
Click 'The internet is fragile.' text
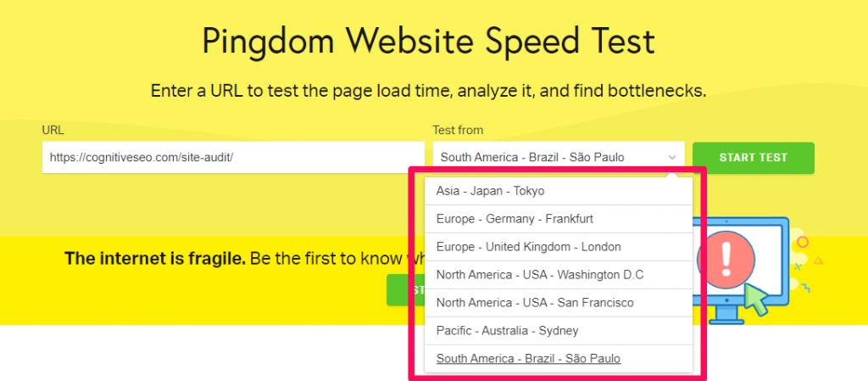pos(155,258)
